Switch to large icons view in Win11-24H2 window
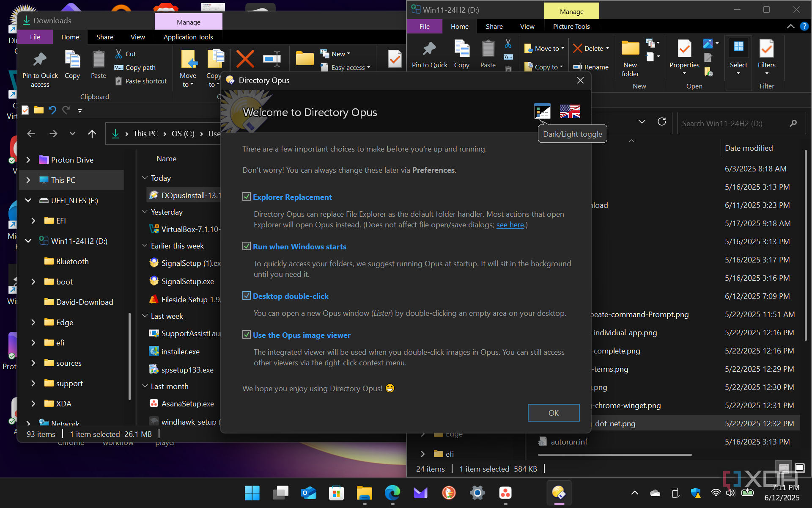The image size is (812, 508). click(x=800, y=468)
